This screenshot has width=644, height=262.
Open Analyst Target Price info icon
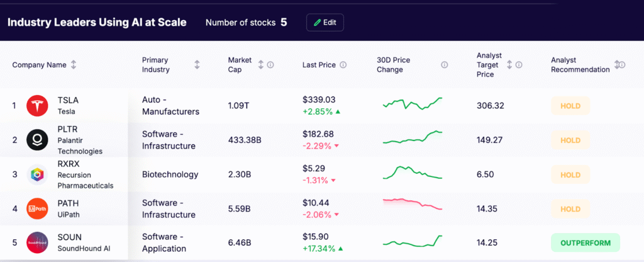[519, 65]
